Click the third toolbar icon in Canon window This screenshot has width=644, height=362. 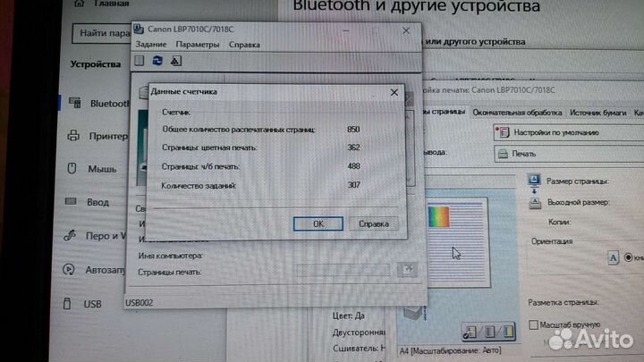coord(176,61)
